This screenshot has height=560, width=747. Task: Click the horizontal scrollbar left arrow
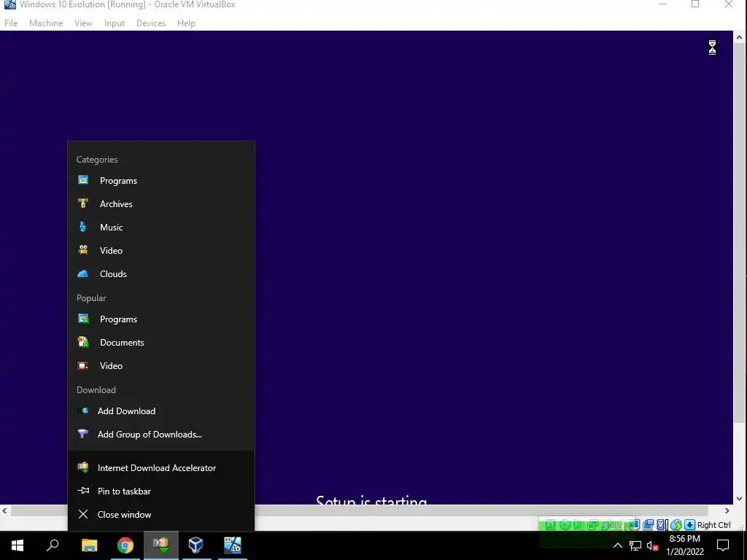coord(5,510)
